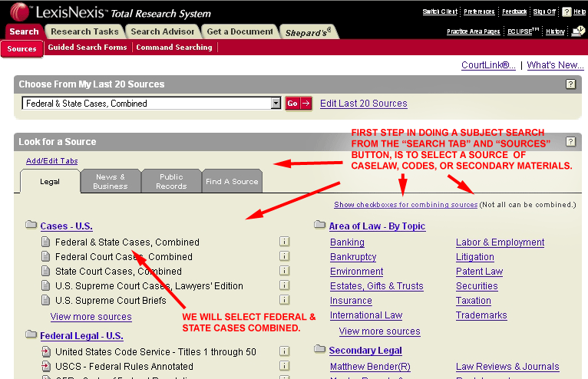Open info icon for State Court Cases, Combined
This screenshot has height=379, width=588.
[284, 271]
